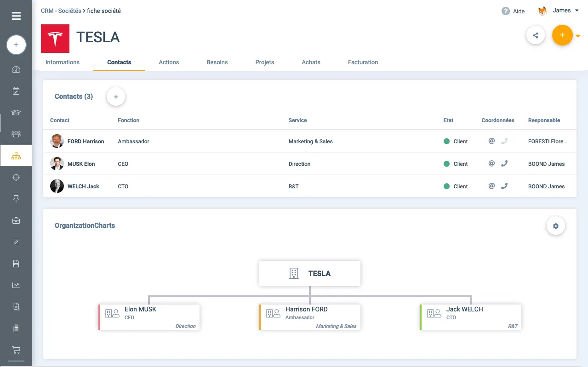Image resolution: width=588 pixels, height=367 pixels.
Task: Select Jack WELCH org chart card
Action: (471, 317)
